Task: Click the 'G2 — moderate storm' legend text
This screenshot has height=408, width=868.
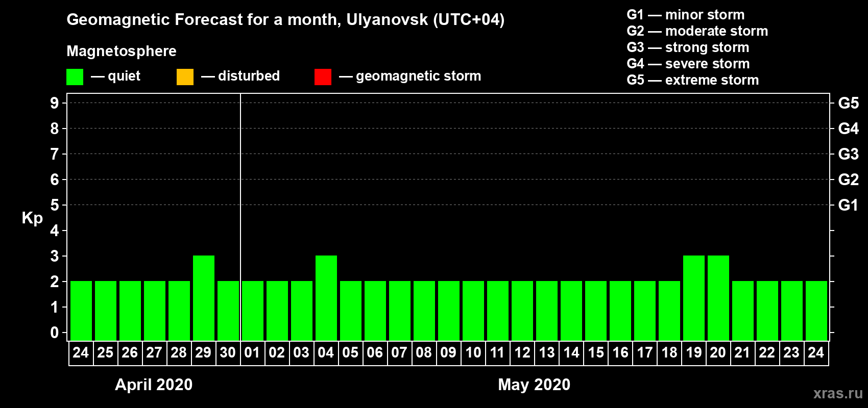Action: click(697, 31)
